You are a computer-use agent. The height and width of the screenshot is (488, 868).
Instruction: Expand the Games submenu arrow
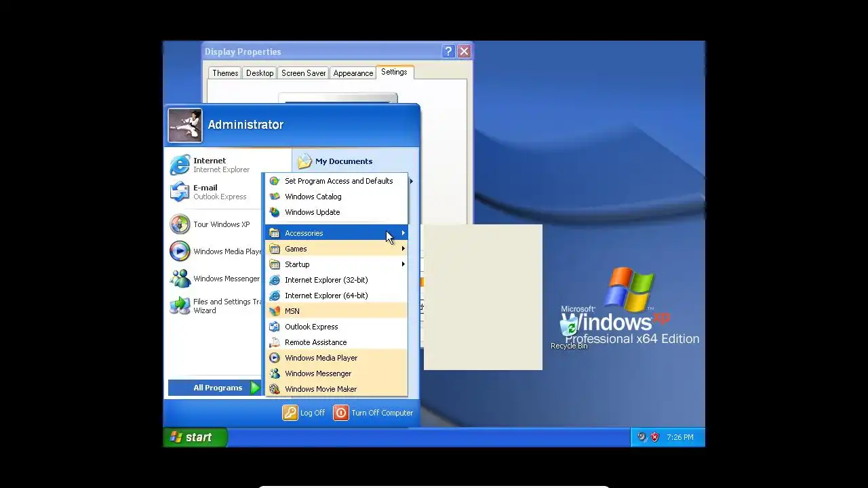[x=403, y=249]
